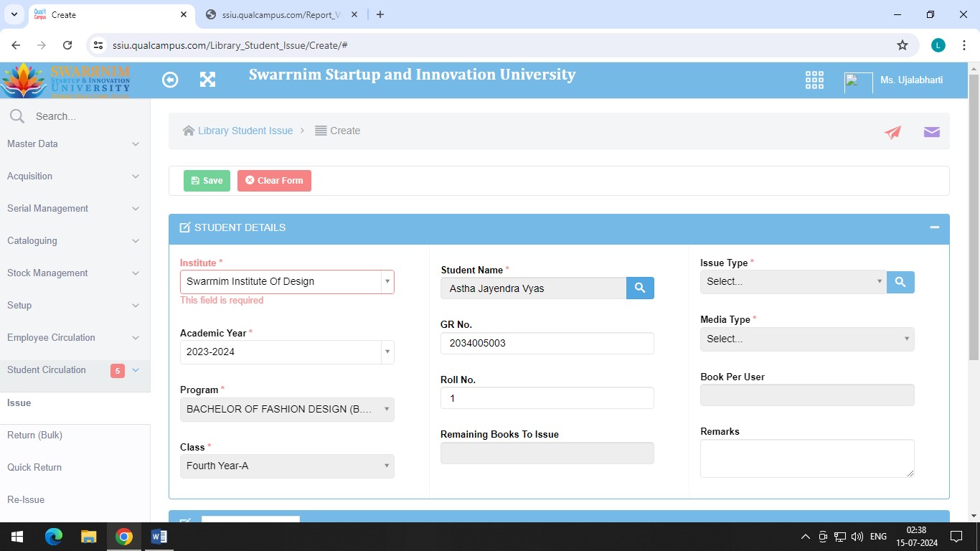Select Issue in sidebar submenu

point(75,403)
